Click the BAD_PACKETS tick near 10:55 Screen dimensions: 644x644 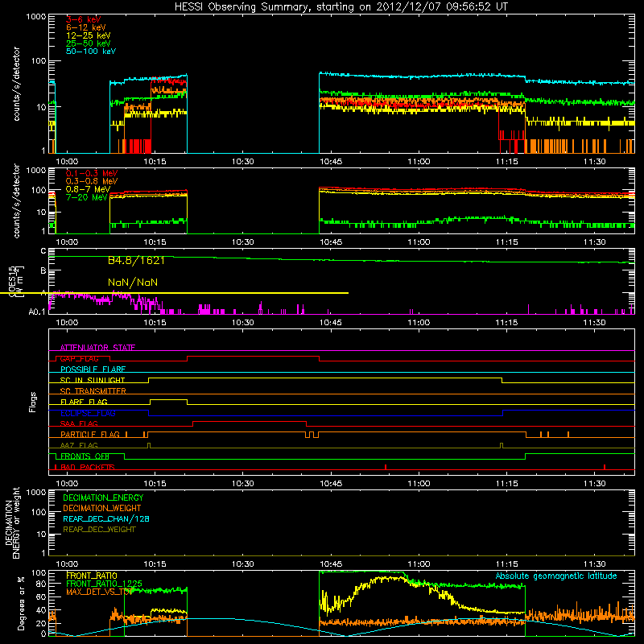[x=386, y=467]
